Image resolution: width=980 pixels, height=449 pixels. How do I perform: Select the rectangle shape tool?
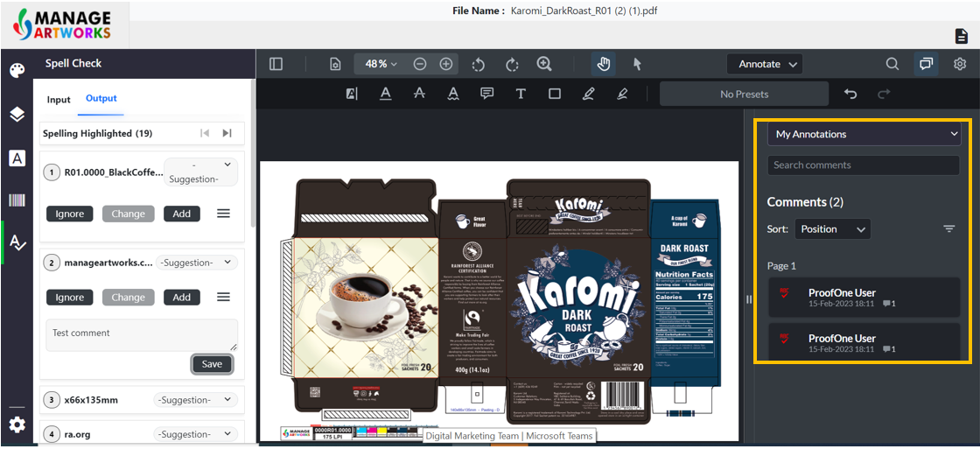click(x=555, y=94)
